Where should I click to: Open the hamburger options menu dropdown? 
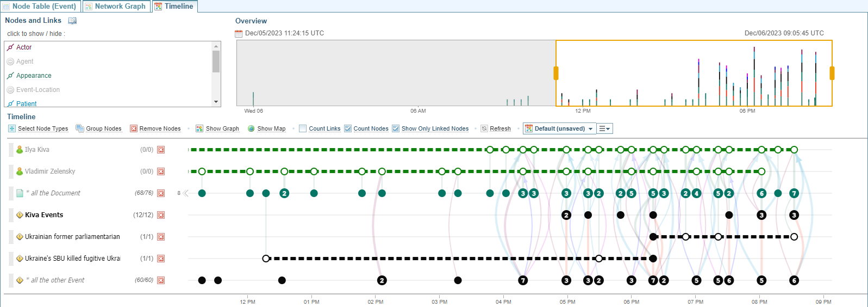pos(604,128)
